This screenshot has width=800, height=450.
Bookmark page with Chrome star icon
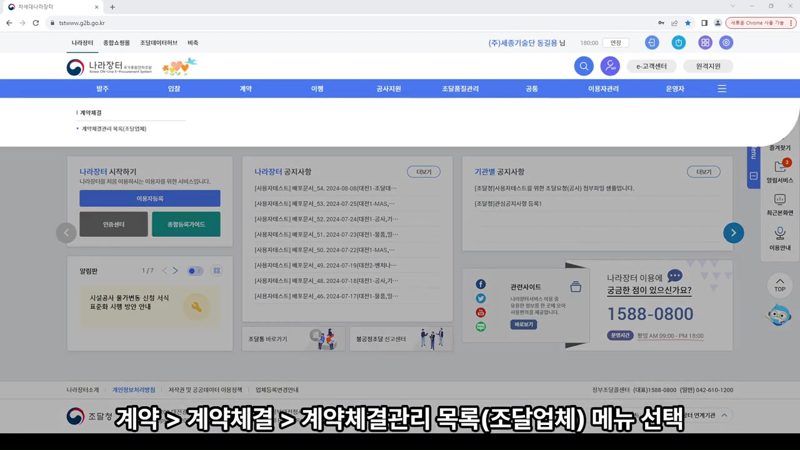pyautogui.click(x=688, y=23)
